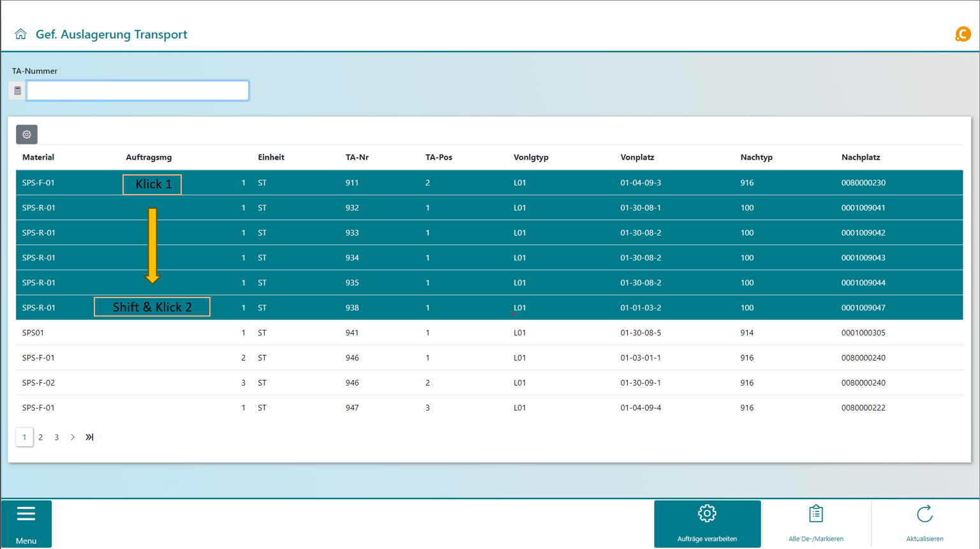Click calculator icon next to TA-Nummer field
This screenshot has height=549, width=980.
click(17, 91)
